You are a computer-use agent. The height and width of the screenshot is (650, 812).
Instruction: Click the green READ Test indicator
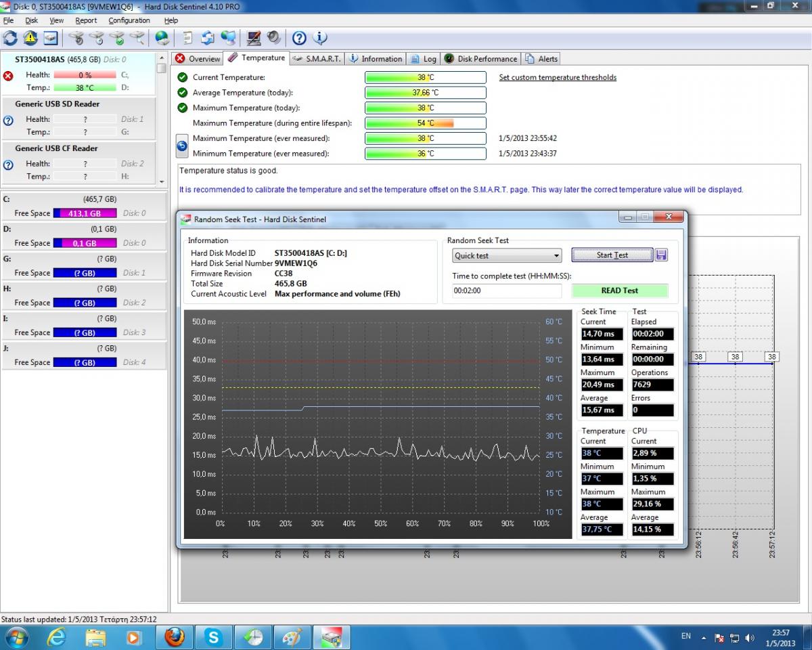pyautogui.click(x=620, y=290)
